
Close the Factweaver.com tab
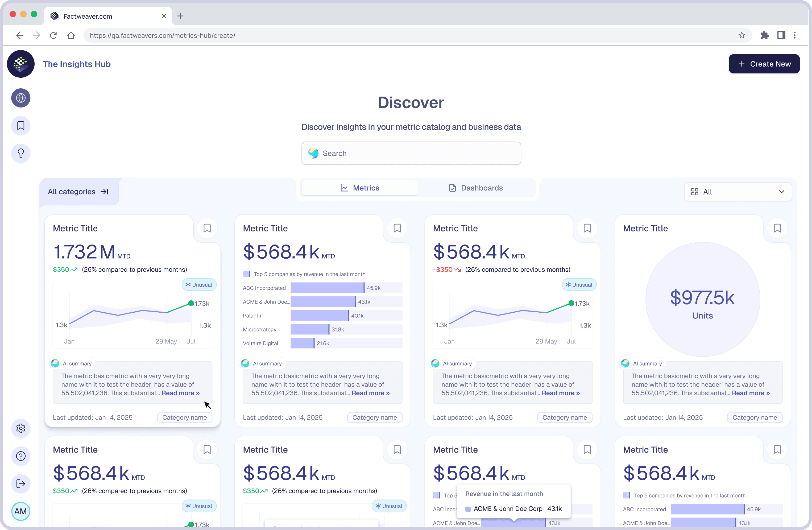point(164,16)
